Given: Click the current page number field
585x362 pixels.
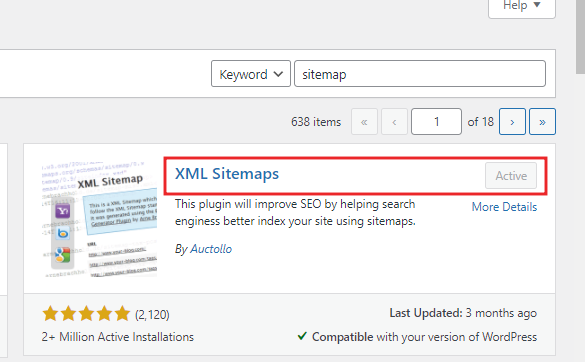Looking at the screenshot, I should (436, 122).
